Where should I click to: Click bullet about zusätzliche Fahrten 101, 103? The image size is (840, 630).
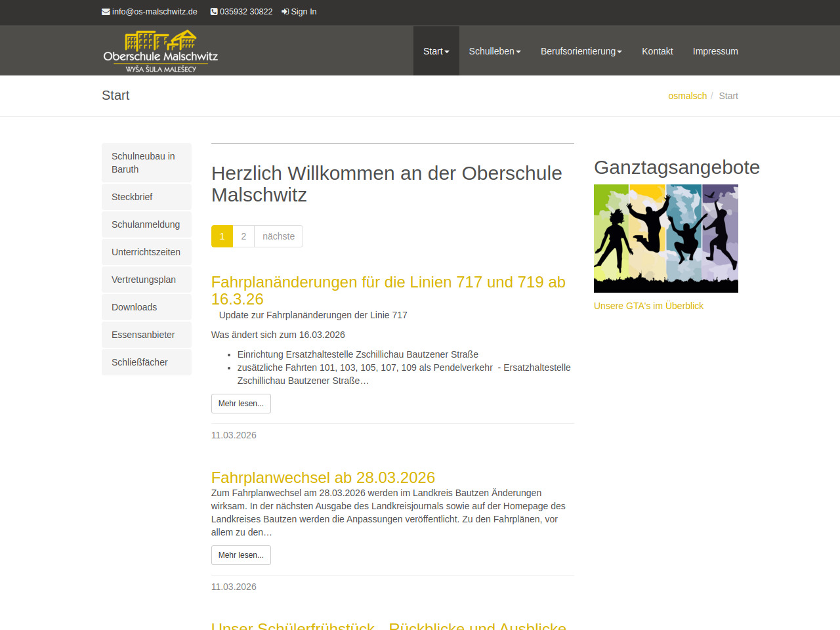point(404,374)
